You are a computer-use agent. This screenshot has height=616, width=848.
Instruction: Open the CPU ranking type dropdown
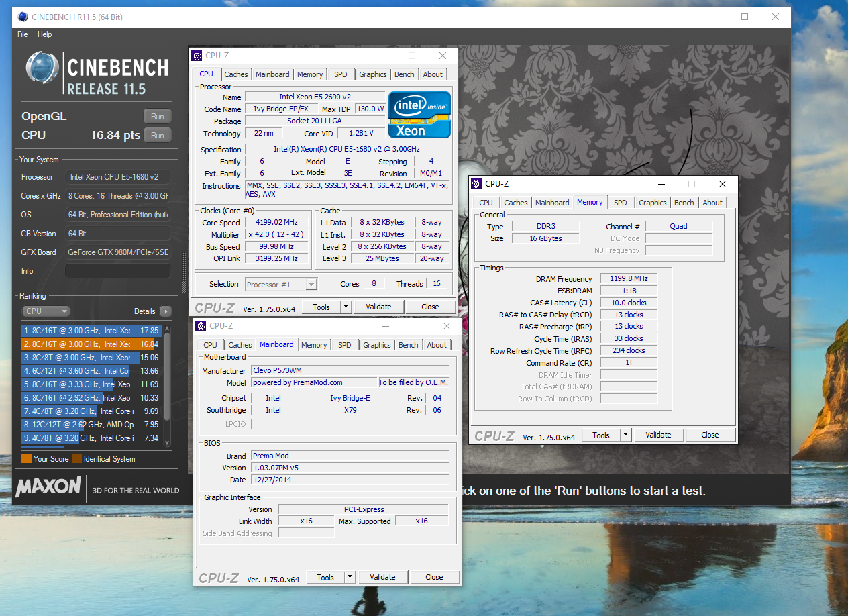[x=46, y=311]
